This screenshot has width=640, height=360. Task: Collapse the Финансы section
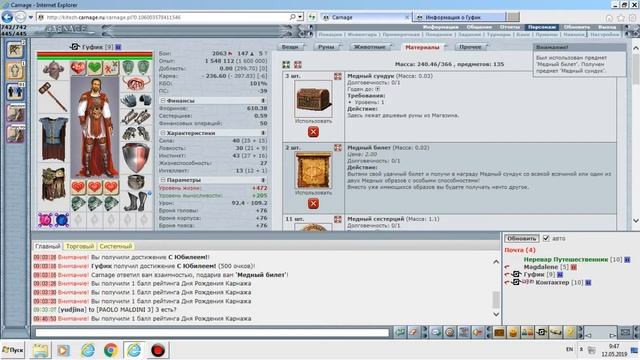coord(163,100)
